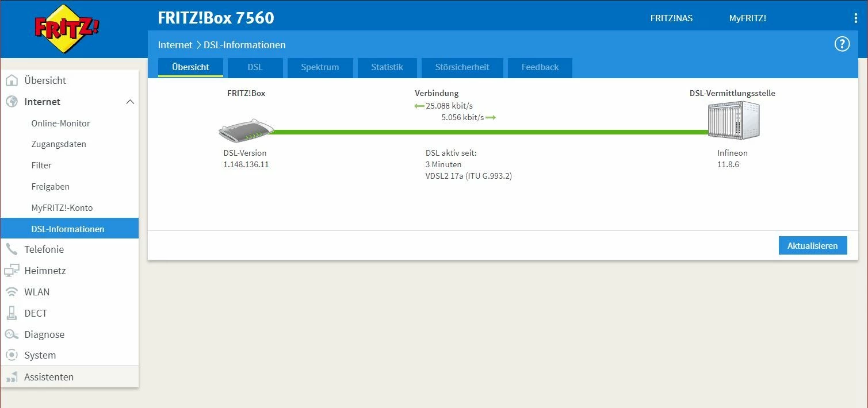
Task: Collapse the Internet menu chevron
Action: [130, 102]
